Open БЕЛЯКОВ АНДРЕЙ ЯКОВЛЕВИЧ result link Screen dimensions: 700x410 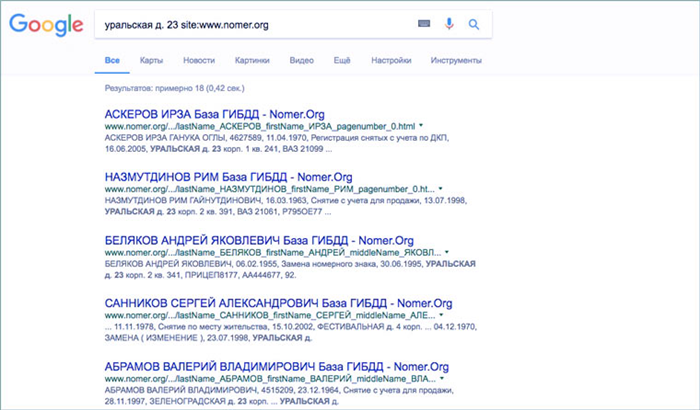tap(259, 240)
